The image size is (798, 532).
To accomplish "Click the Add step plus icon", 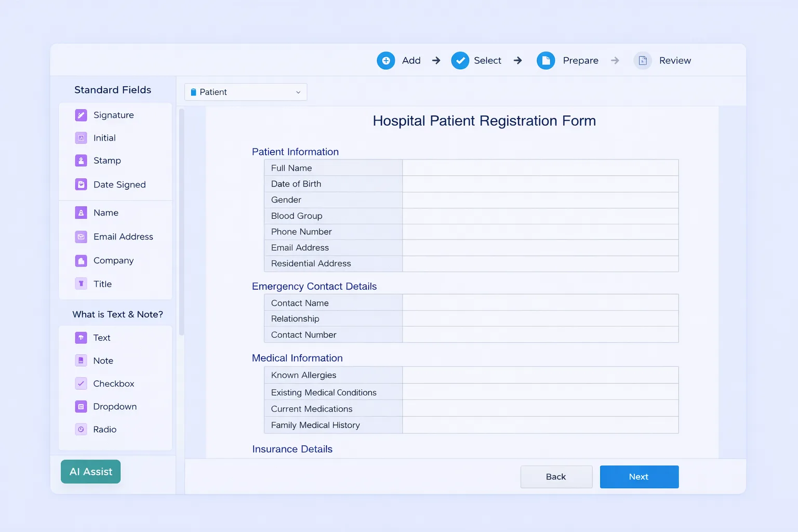I will (386, 60).
